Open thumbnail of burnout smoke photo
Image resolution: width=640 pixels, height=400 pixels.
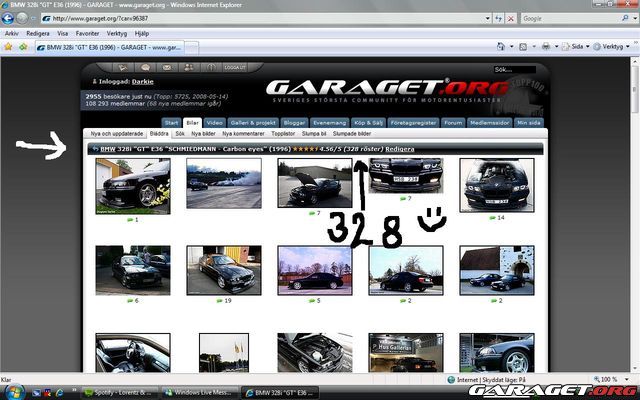point(224,183)
